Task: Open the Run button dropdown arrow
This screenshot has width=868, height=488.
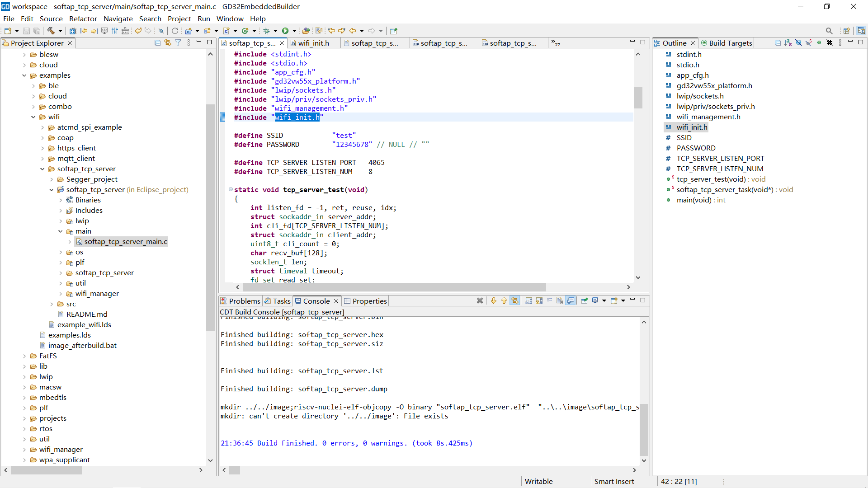Action: (294, 31)
